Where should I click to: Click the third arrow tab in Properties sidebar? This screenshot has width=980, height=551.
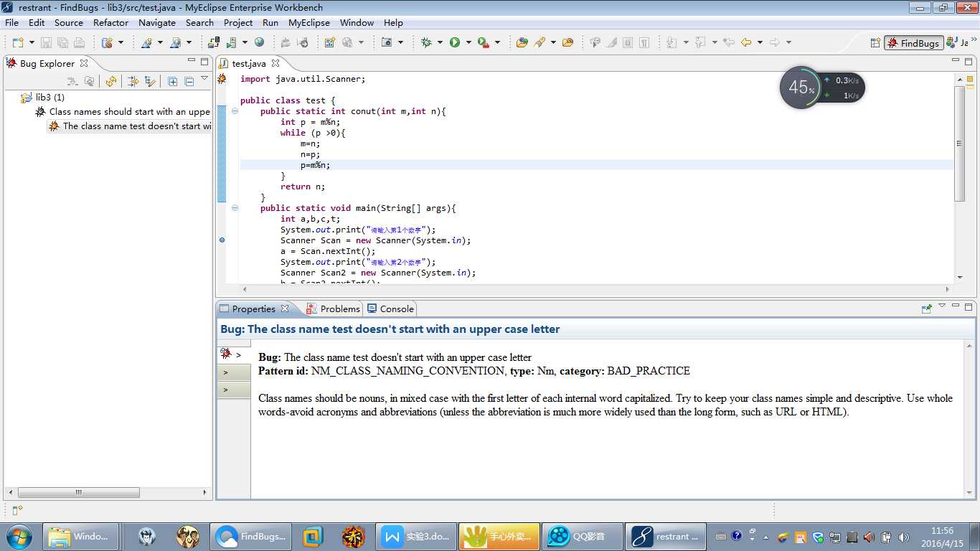coord(233,390)
